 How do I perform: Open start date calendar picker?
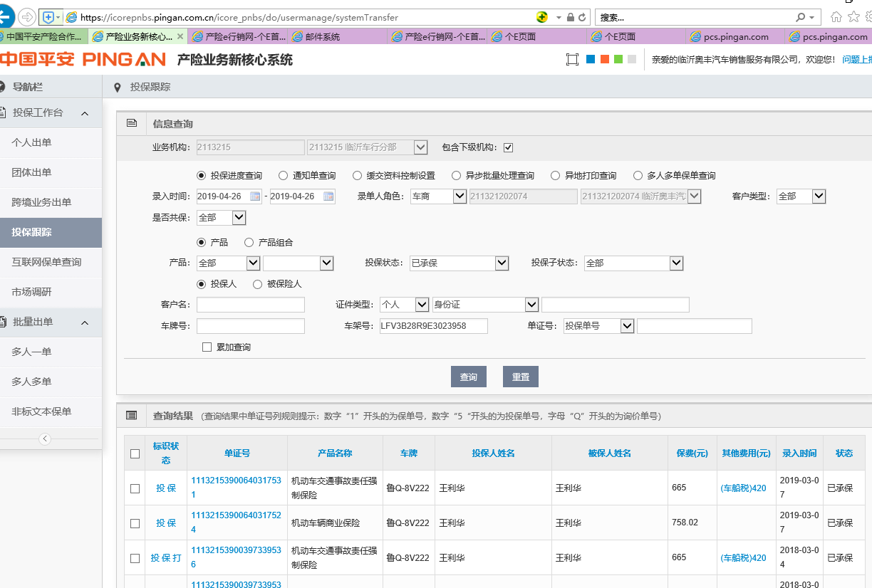click(255, 196)
